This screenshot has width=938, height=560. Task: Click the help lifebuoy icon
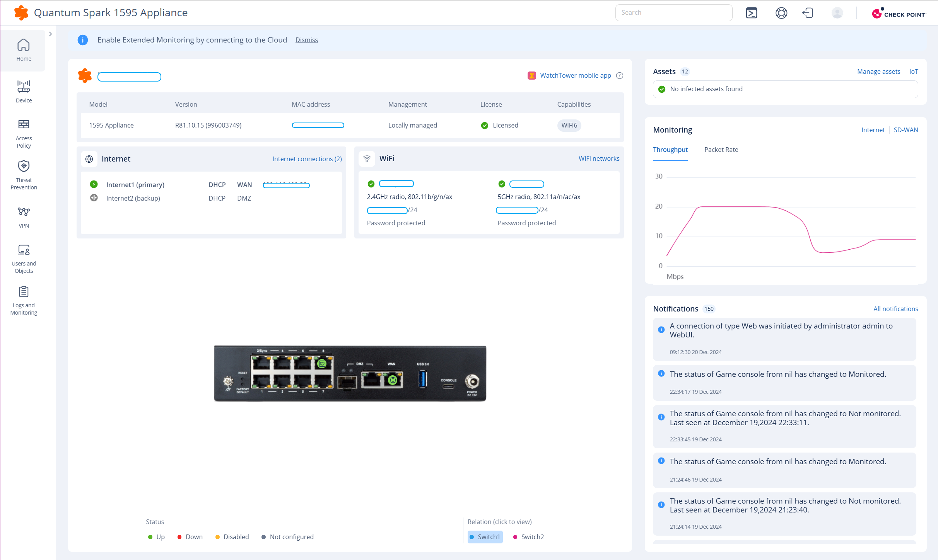pyautogui.click(x=781, y=13)
